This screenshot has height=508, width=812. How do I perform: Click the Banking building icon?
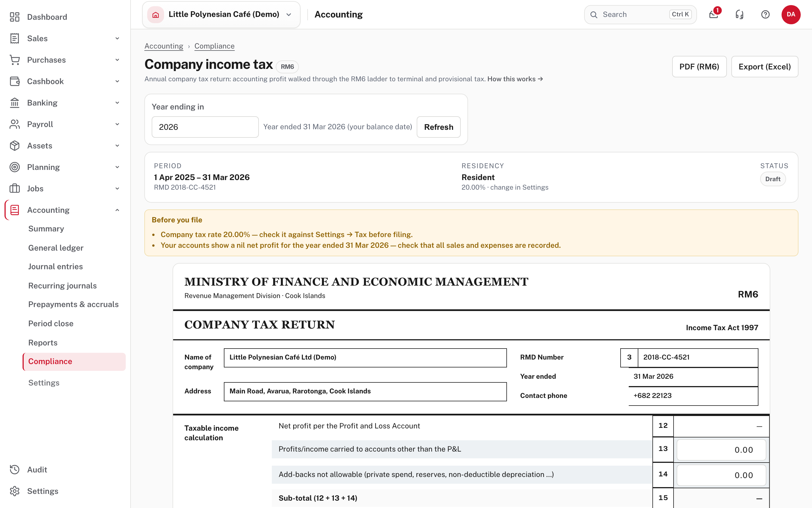[14, 103]
